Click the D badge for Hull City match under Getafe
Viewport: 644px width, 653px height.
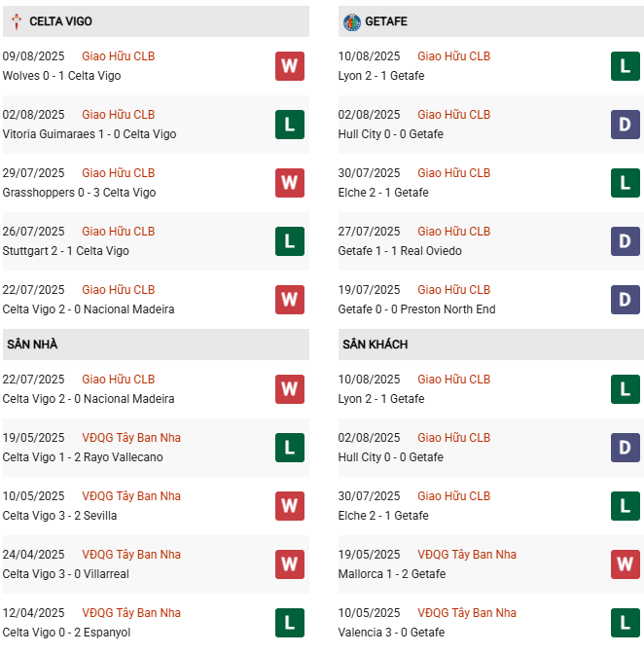point(625,125)
